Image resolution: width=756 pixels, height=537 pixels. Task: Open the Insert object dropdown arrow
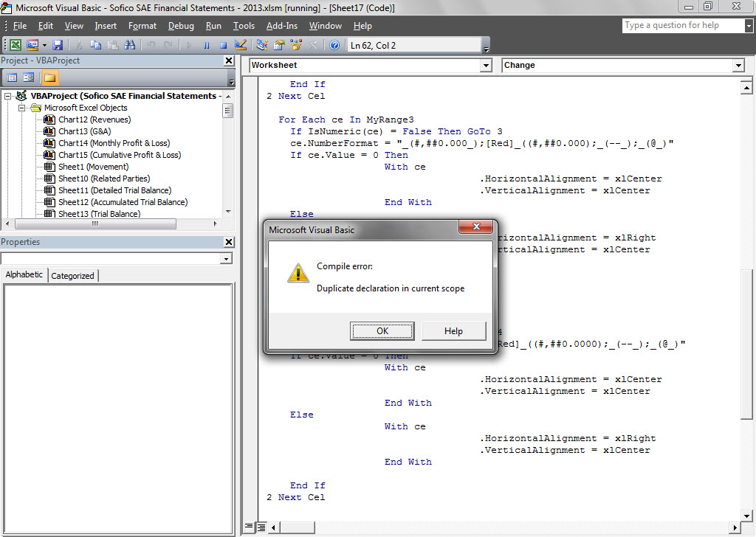click(x=44, y=45)
